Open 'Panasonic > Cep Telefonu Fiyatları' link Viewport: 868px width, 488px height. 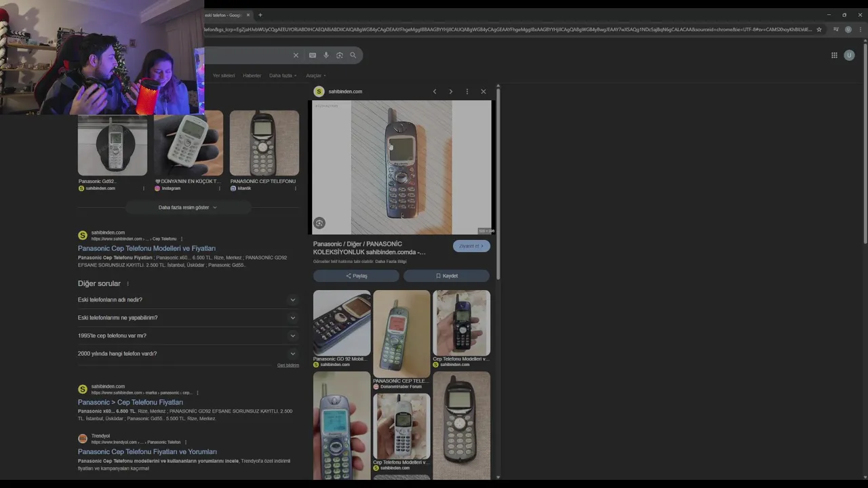[x=130, y=403]
